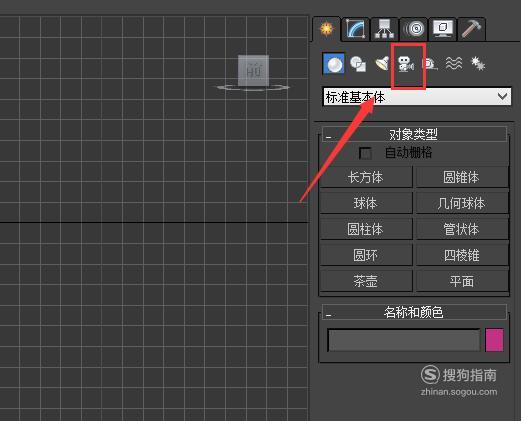Viewport: 521px width, 421px height.
Task: Open the 标准基本体 dropdown list
Action: [417, 97]
